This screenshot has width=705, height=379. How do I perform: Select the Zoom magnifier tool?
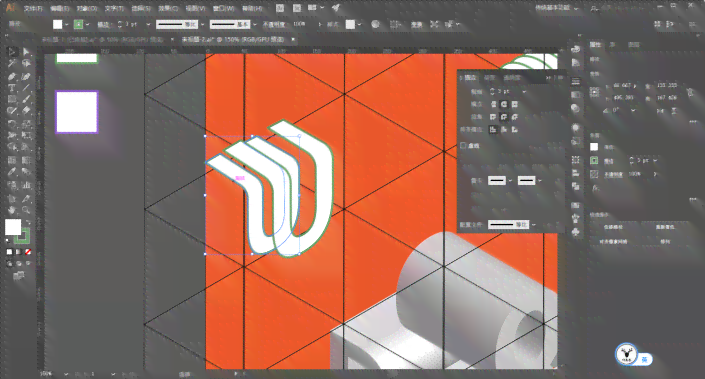pos(26,210)
